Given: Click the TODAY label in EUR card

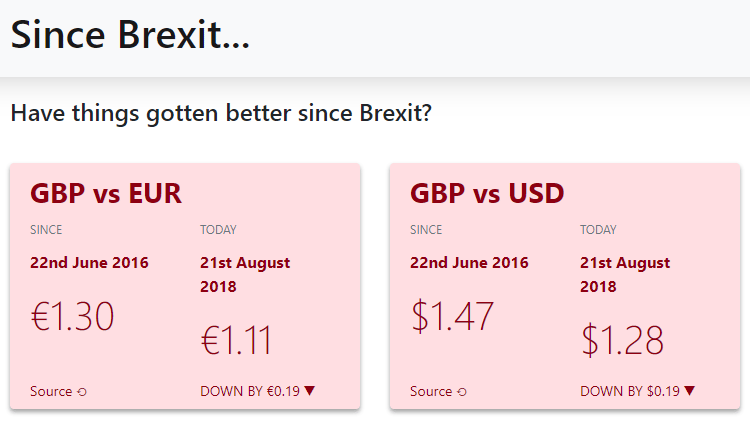Looking at the screenshot, I should pyautogui.click(x=218, y=230).
